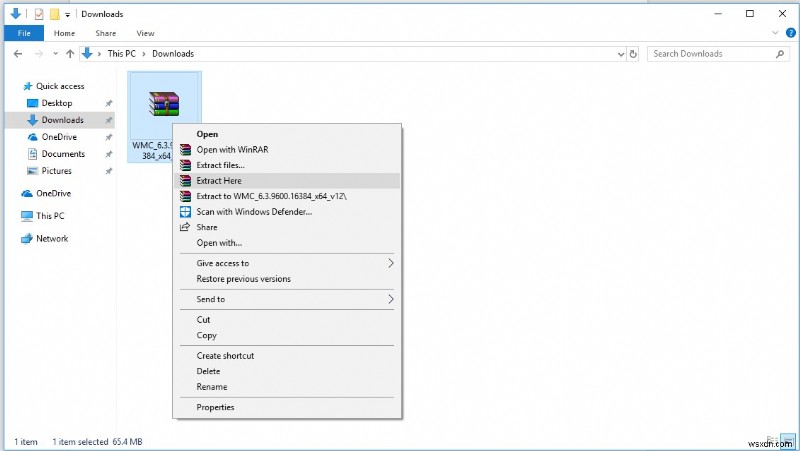Screen dimensions: 800x451
Task: Switch to the Share ribbon tab
Action: tap(106, 33)
